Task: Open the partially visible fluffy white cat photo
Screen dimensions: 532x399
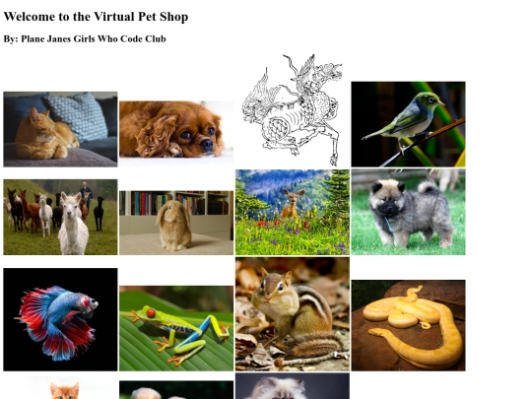Action: coord(293,386)
